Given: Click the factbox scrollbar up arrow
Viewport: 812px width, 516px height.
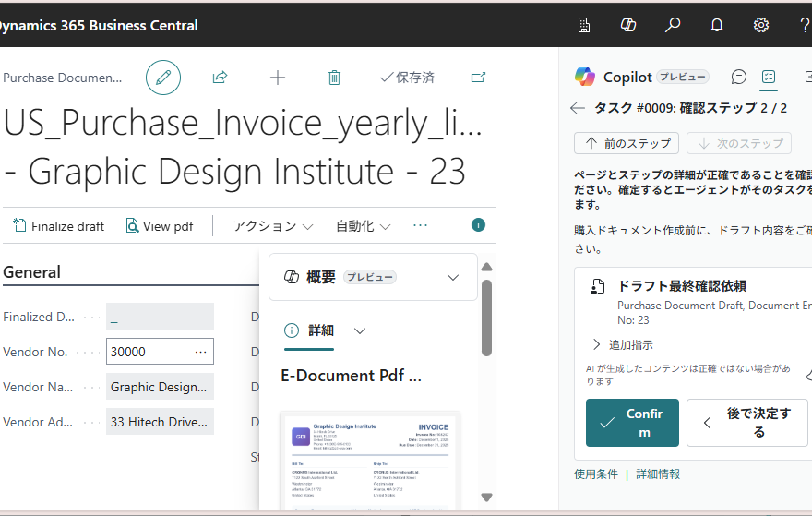Looking at the screenshot, I should click(x=486, y=267).
